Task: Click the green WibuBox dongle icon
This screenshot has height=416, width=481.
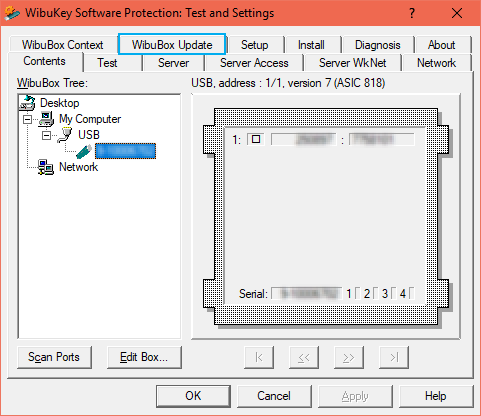Action: coord(84,151)
